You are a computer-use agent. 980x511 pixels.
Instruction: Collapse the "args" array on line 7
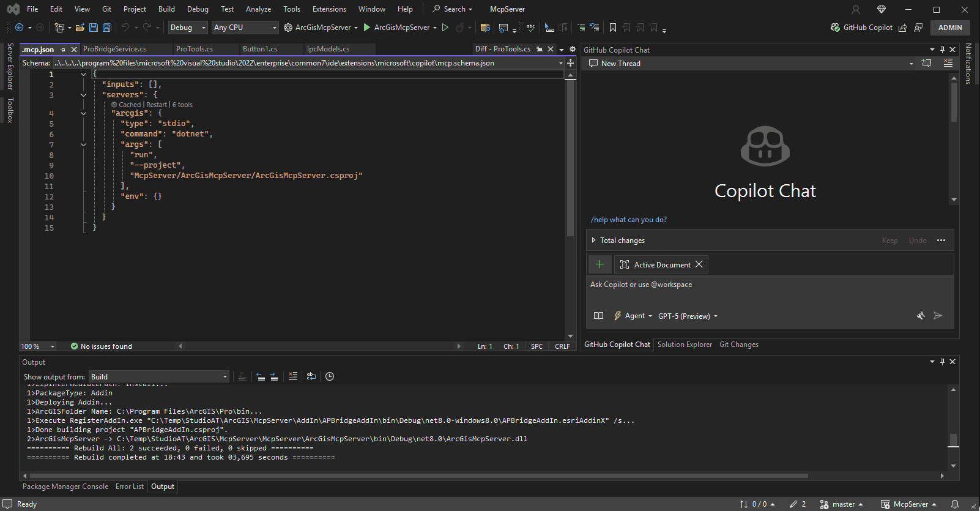point(83,144)
